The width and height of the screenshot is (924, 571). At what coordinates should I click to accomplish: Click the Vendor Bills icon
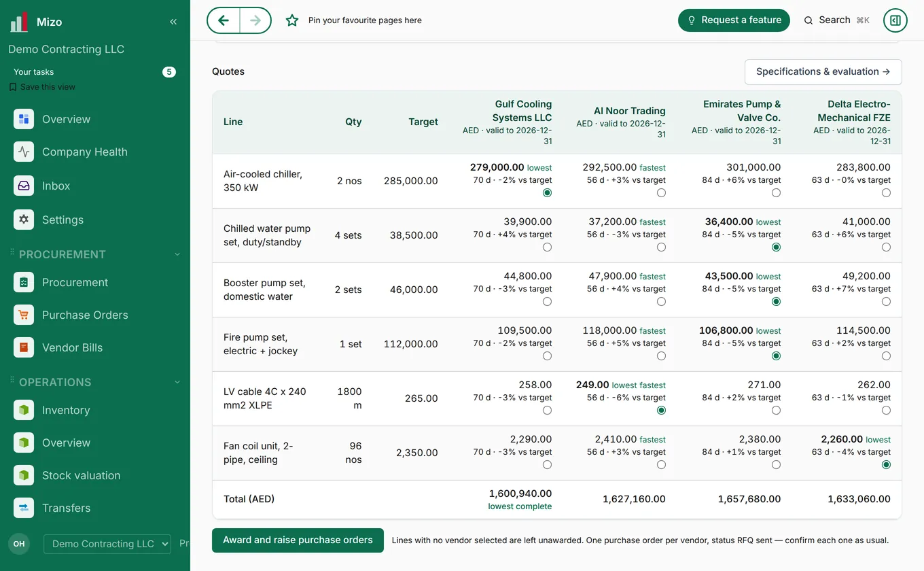[24, 347]
